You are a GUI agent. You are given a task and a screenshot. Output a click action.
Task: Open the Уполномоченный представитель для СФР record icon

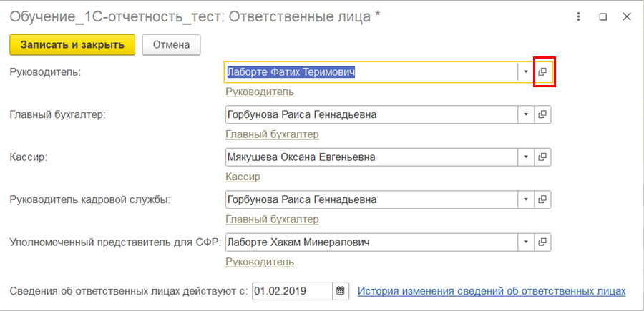(542, 242)
